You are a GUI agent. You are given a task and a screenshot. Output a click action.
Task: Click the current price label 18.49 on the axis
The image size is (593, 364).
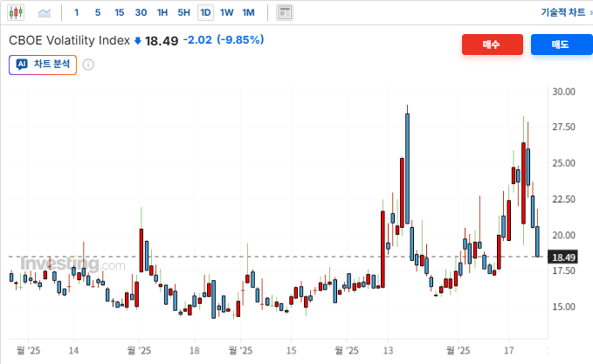(x=563, y=258)
